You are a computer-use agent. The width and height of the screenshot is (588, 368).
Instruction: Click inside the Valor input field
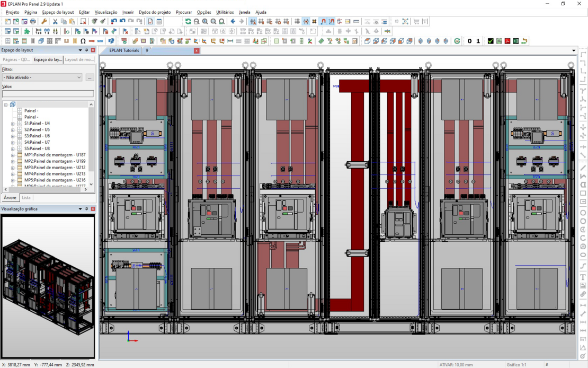(x=48, y=93)
